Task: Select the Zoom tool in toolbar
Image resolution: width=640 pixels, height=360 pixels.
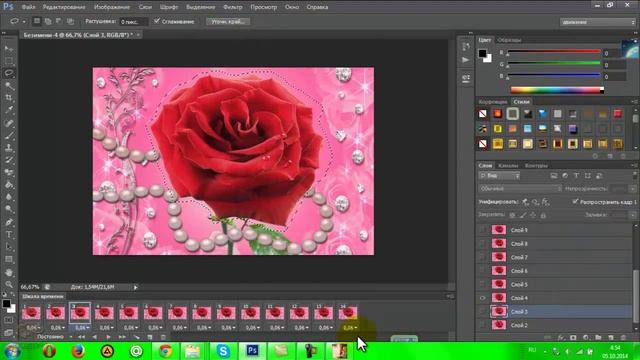Action: [x=9, y=284]
